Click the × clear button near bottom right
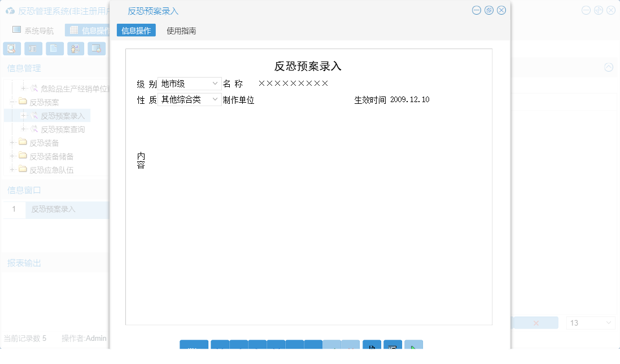 coord(537,322)
